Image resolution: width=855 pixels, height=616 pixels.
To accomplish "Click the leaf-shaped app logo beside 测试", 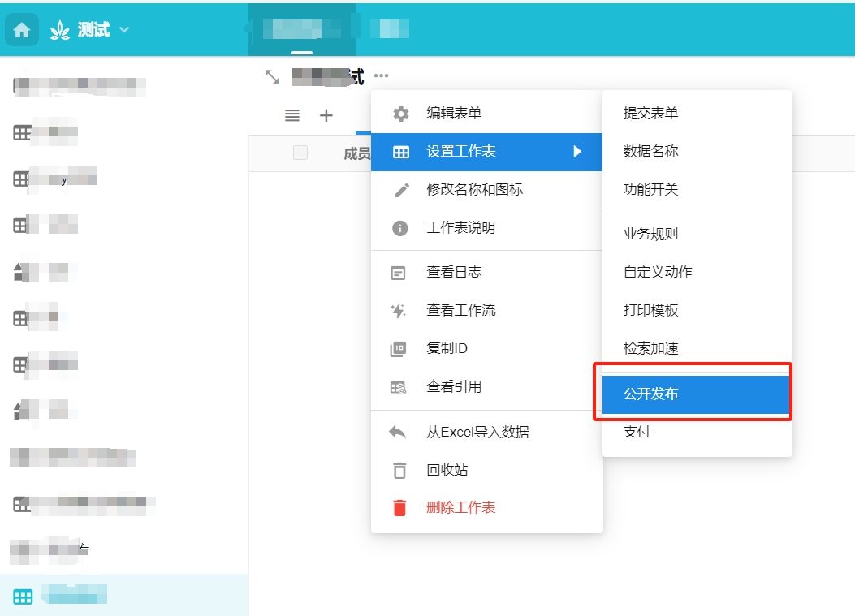I will click(x=58, y=28).
